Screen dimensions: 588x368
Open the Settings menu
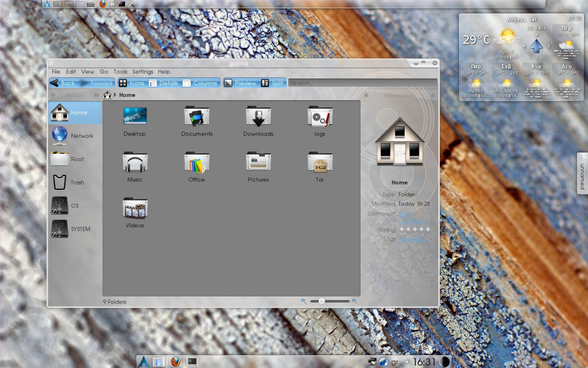143,72
